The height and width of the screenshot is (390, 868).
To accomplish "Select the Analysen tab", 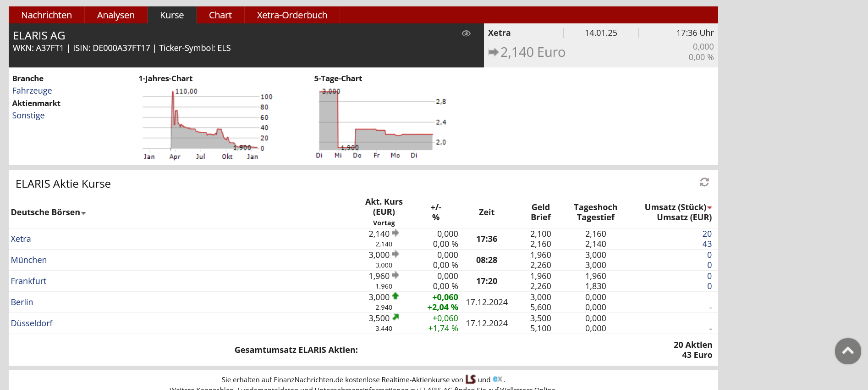I will point(116,15).
